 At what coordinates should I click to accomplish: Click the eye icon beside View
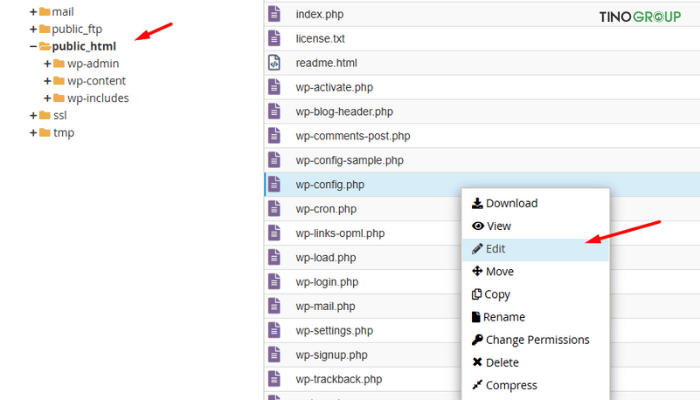click(478, 226)
